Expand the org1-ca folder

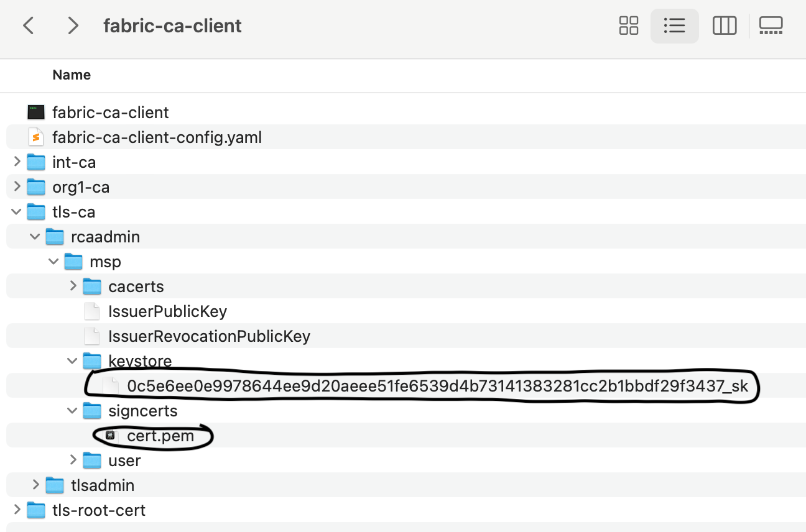[x=17, y=187]
